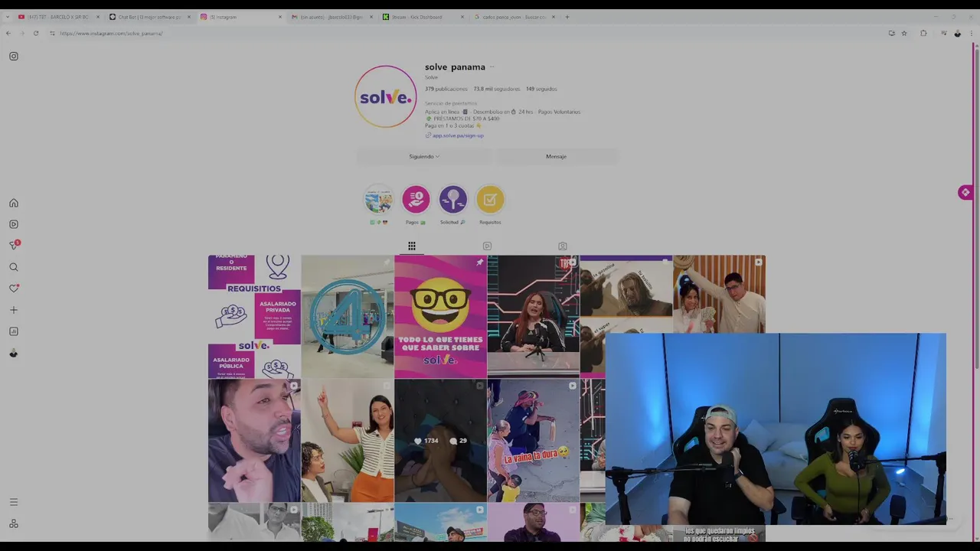Open the bearded man close-up post
The height and width of the screenshot is (551, 980).
tap(254, 440)
